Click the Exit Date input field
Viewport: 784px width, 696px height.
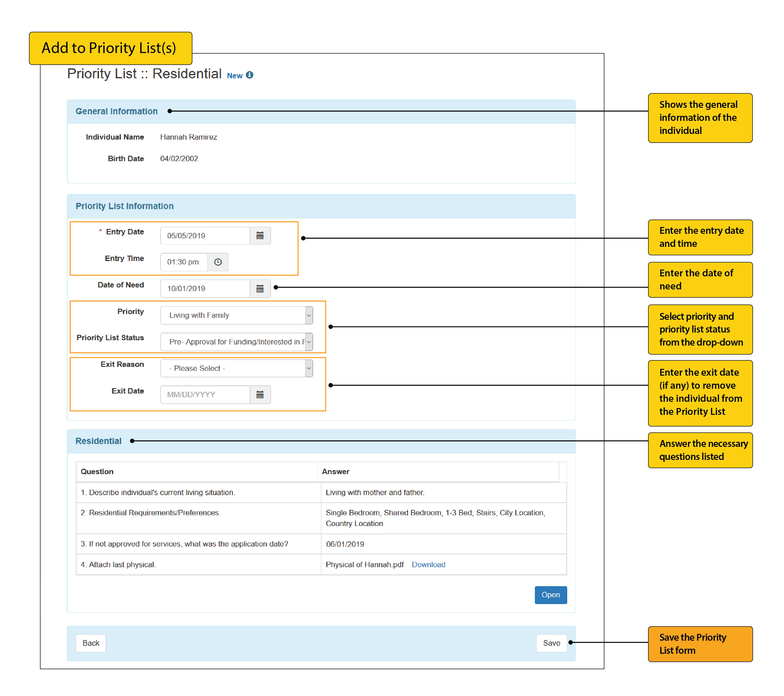pyautogui.click(x=205, y=395)
